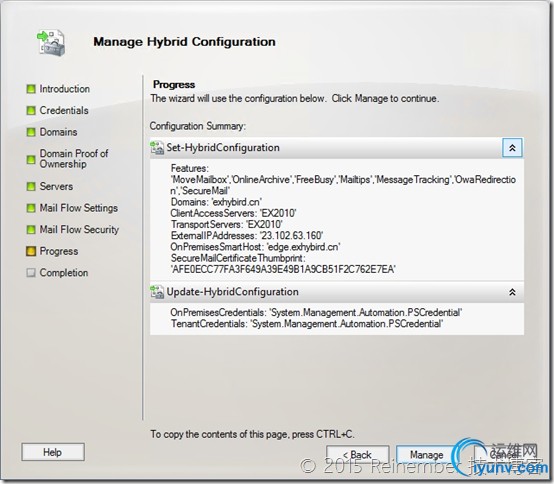The image size is (554, 484).
Task: Open Help for the wizard
Action: pos(53,452)
